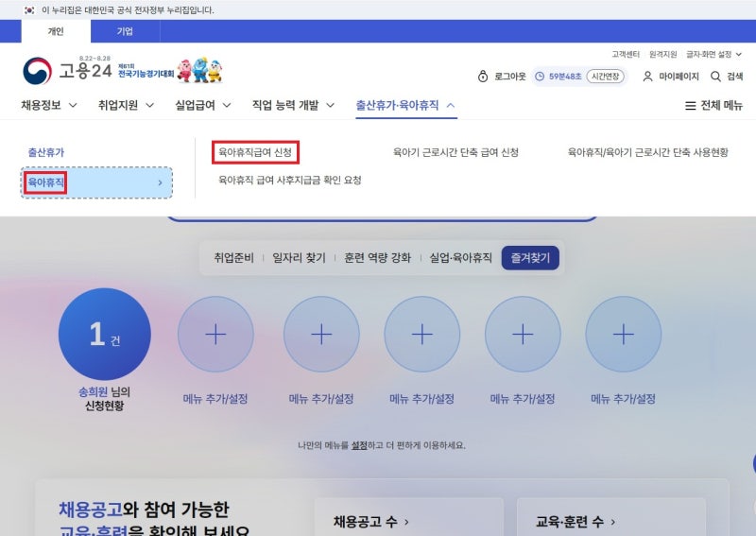Open 원격지원 link

(x=663, y=54)
